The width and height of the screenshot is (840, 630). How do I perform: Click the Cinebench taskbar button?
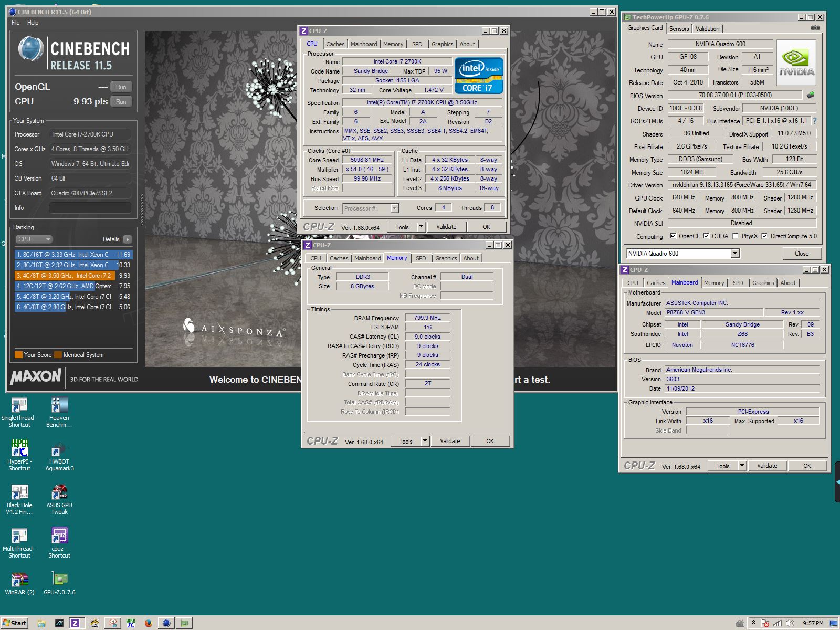point(166,623)
